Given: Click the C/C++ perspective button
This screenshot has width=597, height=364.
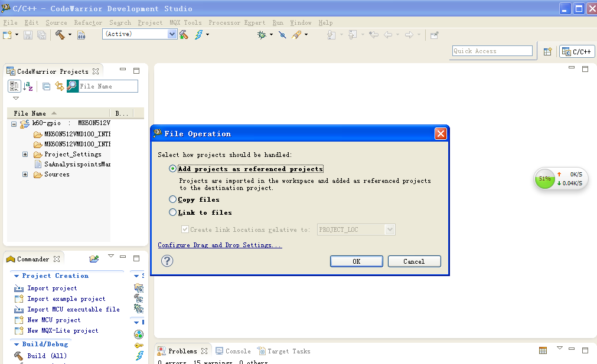Looking at the screenshot, I should [x=577, y=51].
